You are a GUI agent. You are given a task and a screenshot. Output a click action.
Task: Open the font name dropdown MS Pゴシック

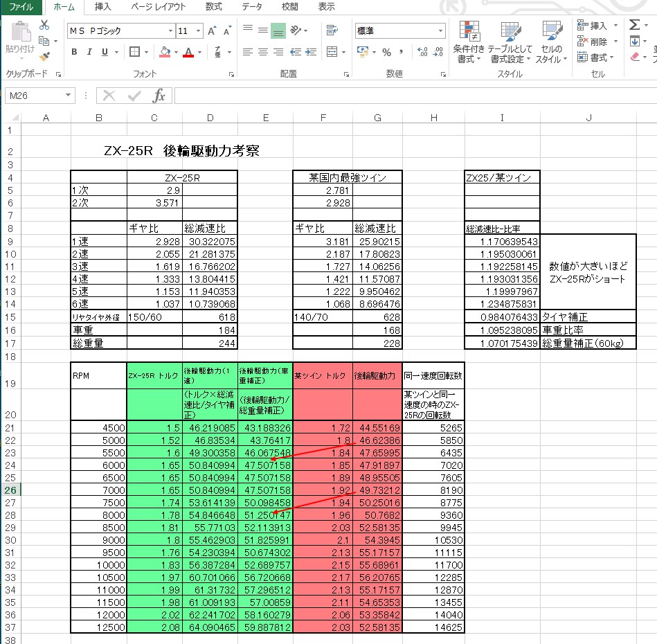[x=170, y=30]
